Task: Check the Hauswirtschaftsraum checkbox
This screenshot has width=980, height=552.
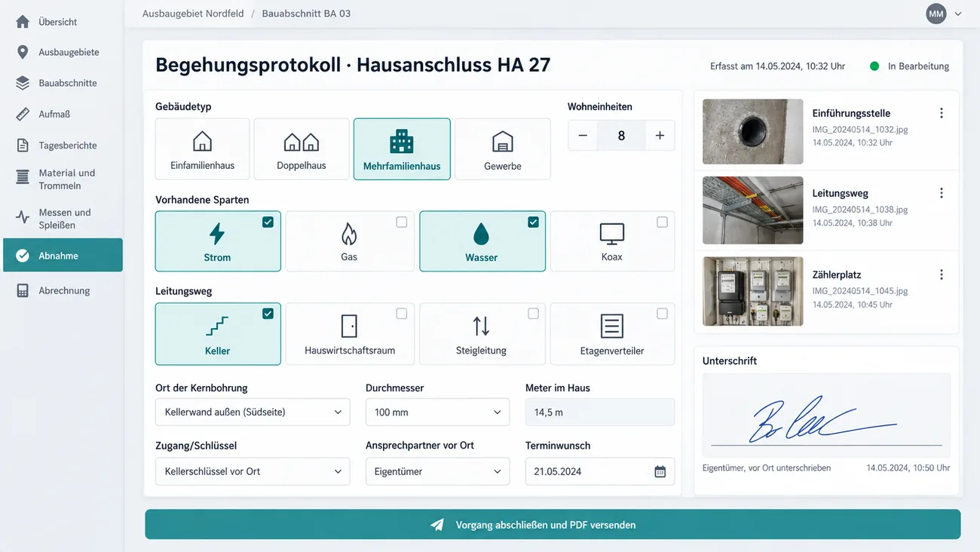Action: [402, 314]
